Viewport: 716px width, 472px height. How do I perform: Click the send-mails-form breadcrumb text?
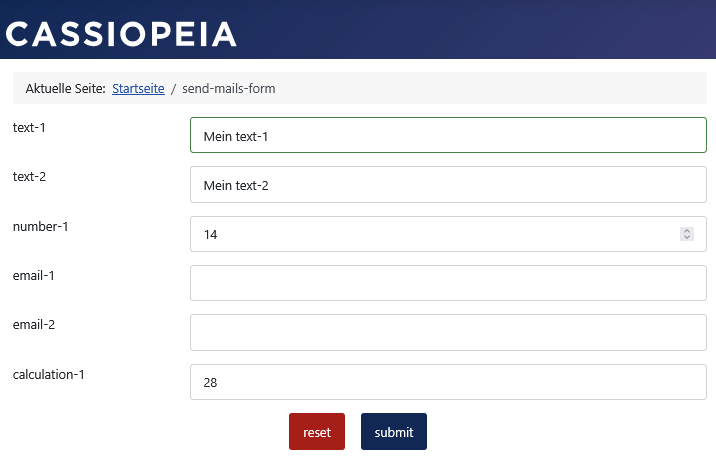point(228,89)
